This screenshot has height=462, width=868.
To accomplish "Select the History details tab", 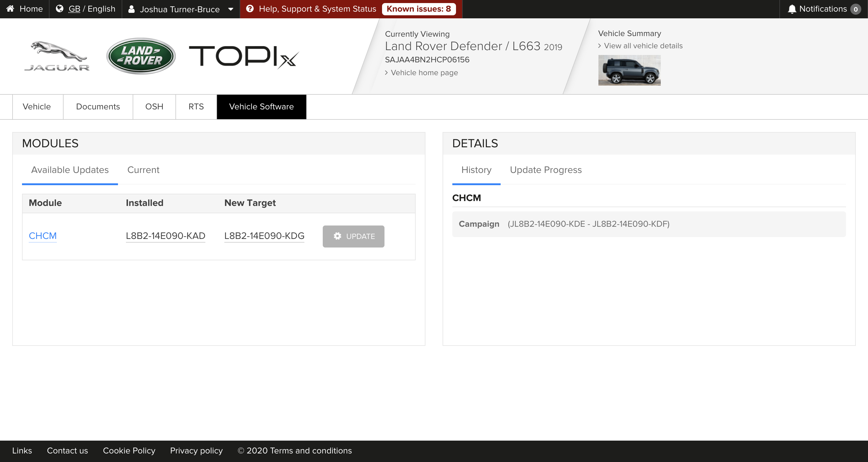I will pyautogui.click(x=476, y=170).
